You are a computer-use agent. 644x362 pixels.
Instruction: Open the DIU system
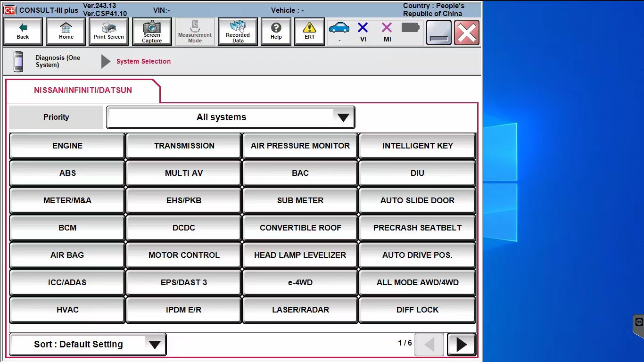click(x=417, y=173)
